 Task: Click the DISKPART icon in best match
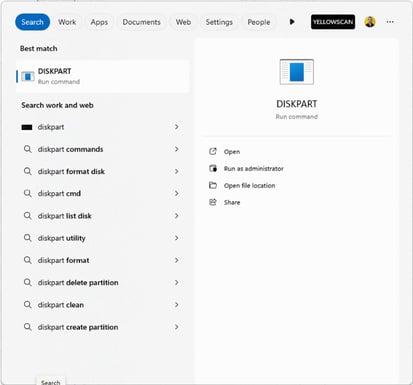tap(28, 76)
